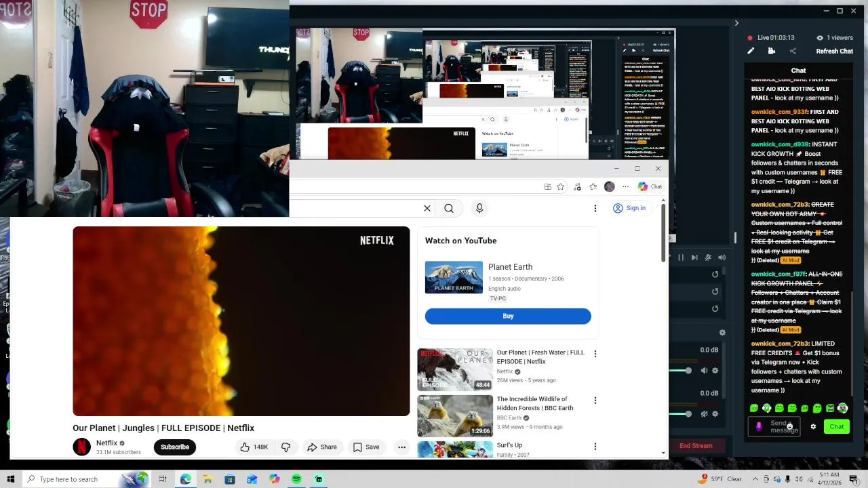
Task: Click the media controls volume speaker icon
Action: pos(722,258)
